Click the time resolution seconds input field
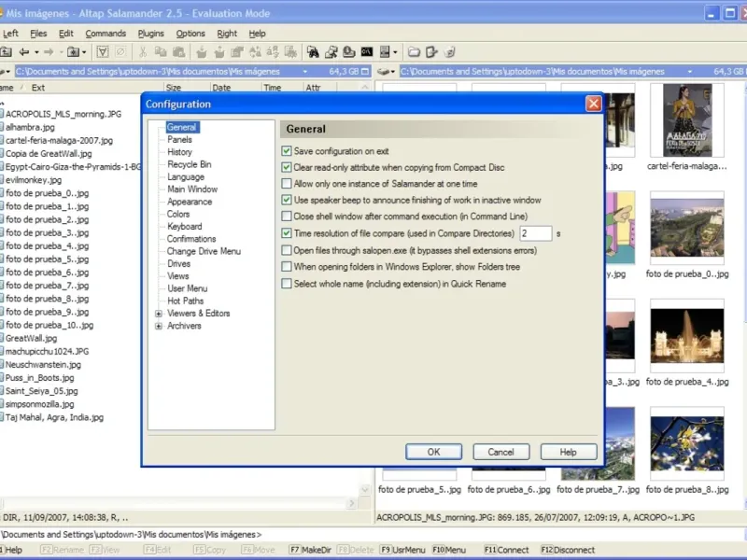 535,233
